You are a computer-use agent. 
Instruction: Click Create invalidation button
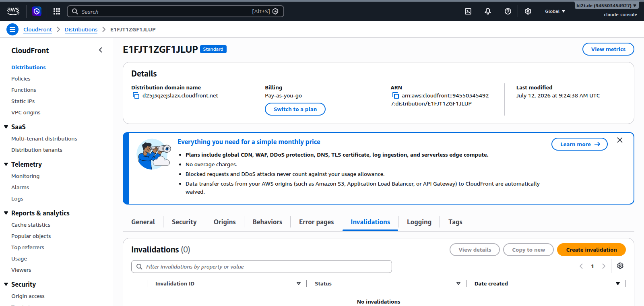pyautogui.click(x=591, y=250)
